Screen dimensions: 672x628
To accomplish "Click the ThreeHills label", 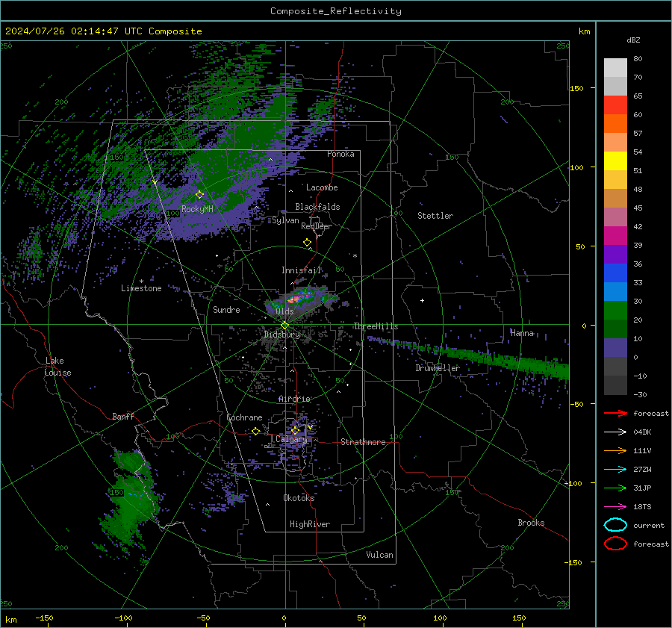I will 376,326.
